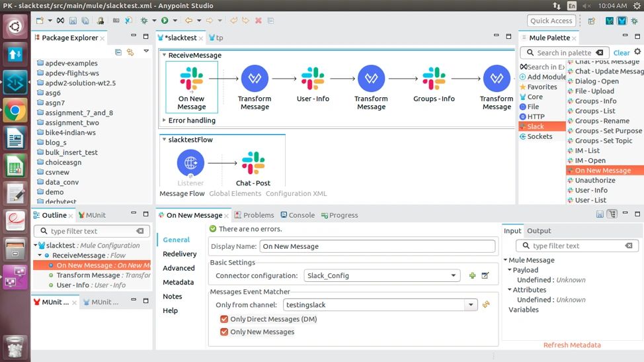Collapse the ReceiveMessage flow

[164, 55]
